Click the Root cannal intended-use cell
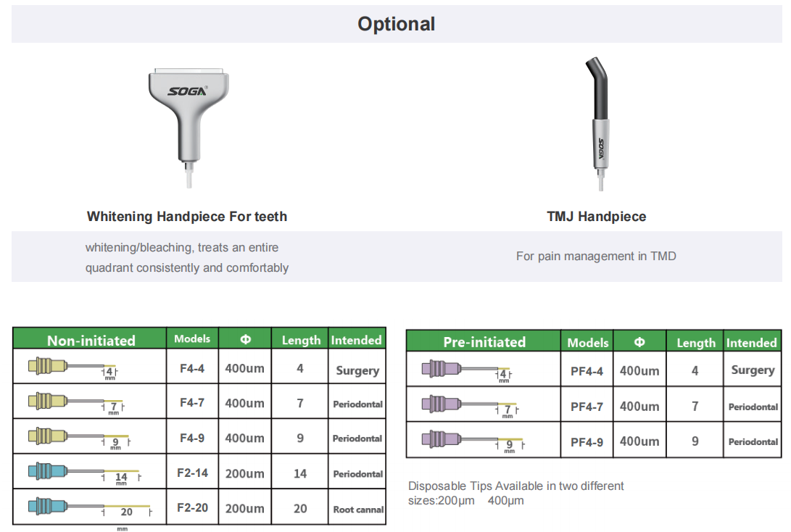 [x=358, y=510]
